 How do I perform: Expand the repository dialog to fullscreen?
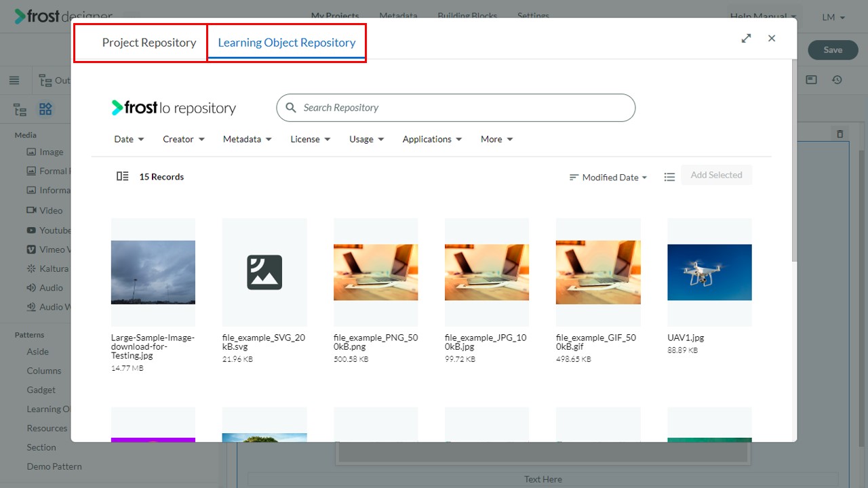[746, 39]
